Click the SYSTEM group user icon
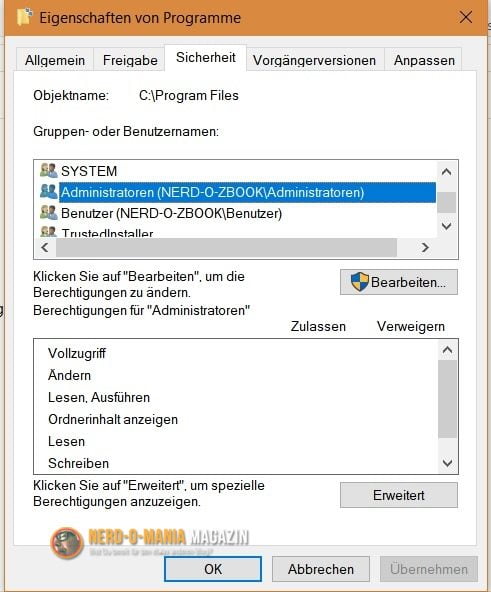 coord(49,171)
